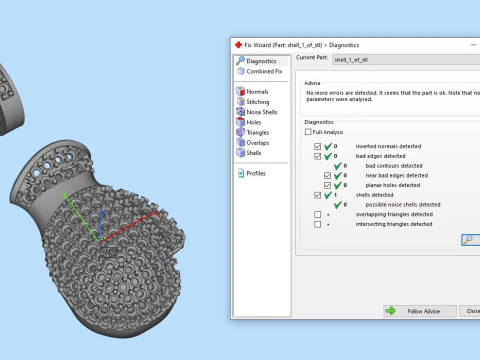Click the Follow Advice button

420,311
